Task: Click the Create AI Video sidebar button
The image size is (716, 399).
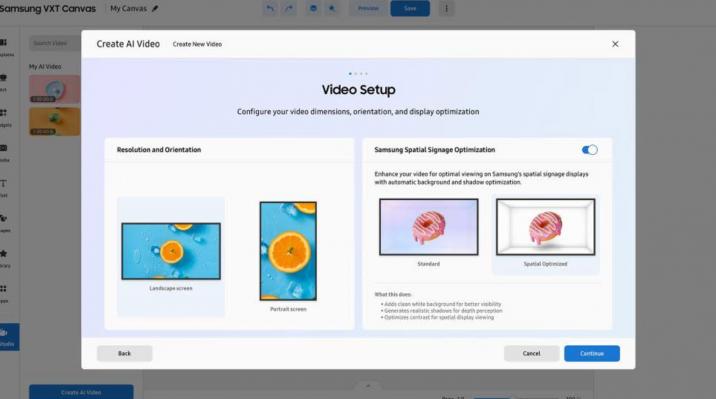Action: pyautogui.click(x=81, y=392)
